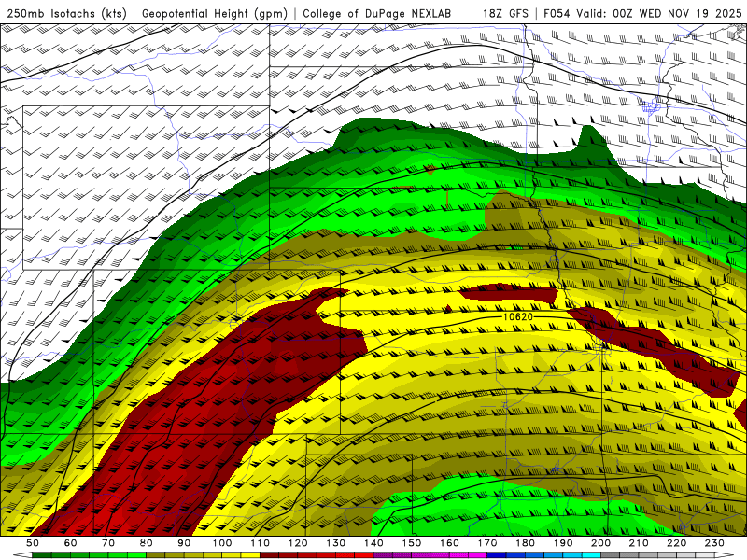Select the olive swatch starting at 80
Viewport: 747px width, 560px height.
tap(156, 555)
